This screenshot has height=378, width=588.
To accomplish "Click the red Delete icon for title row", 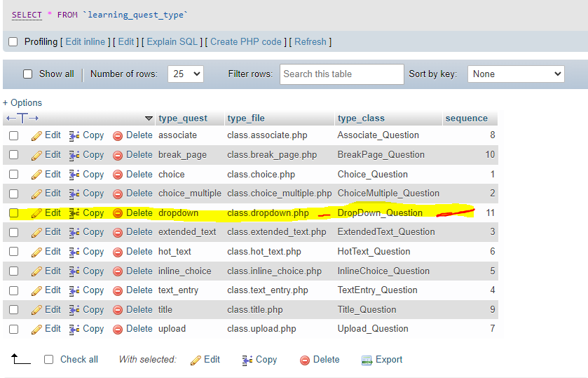I will coord(118,310).
